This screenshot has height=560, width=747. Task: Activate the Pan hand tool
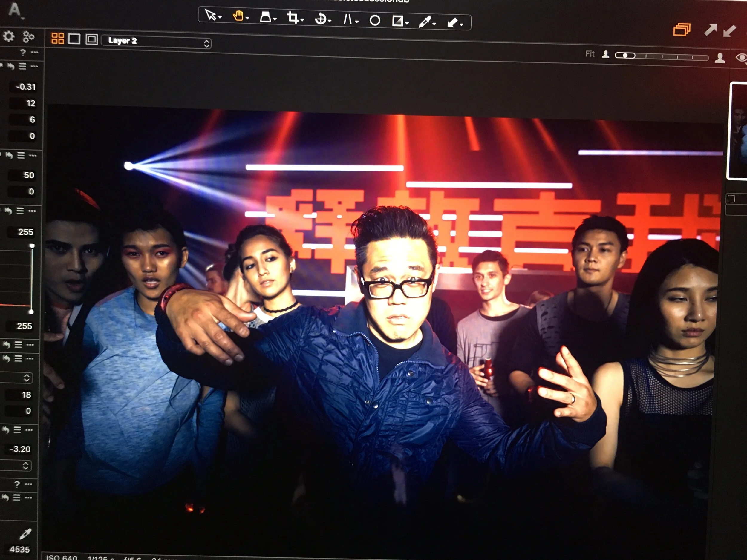[238, 16]
